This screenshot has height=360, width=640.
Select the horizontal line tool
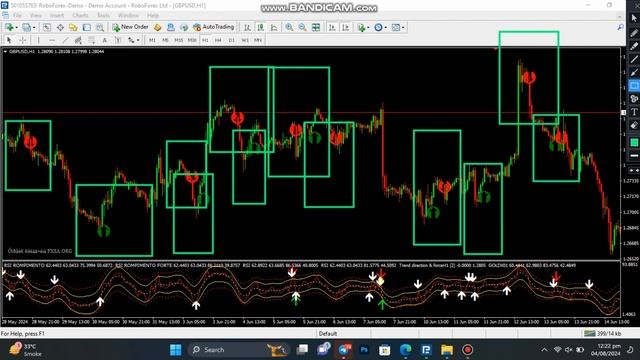(52, 40)
